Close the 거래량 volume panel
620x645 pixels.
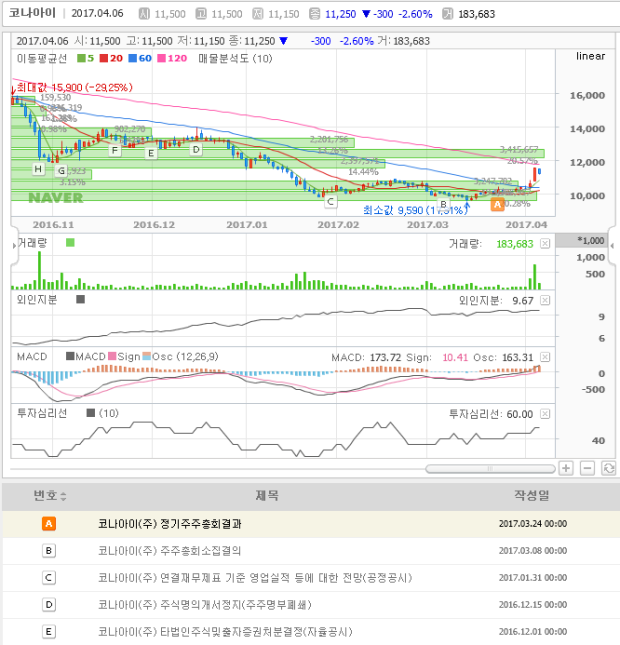[x=545, y=244]
